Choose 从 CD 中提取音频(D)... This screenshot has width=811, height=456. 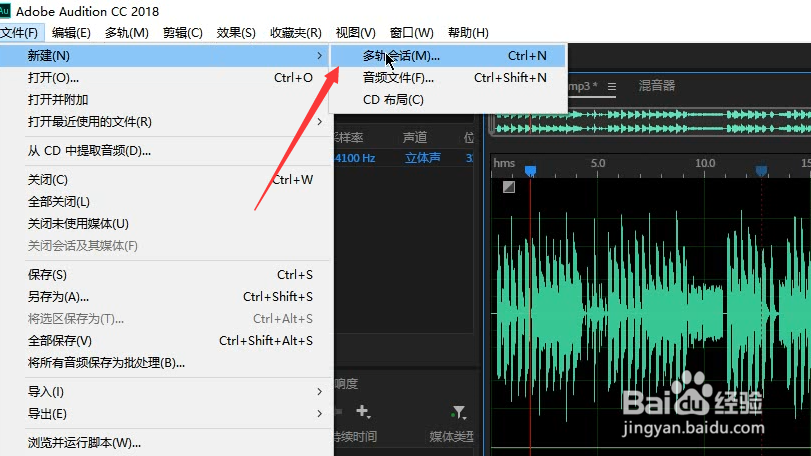pos(166,151)
